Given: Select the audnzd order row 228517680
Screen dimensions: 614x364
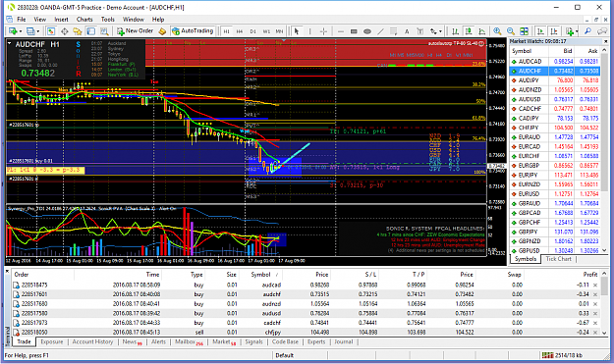Looking at the screenshot, I should pos(306,304).
